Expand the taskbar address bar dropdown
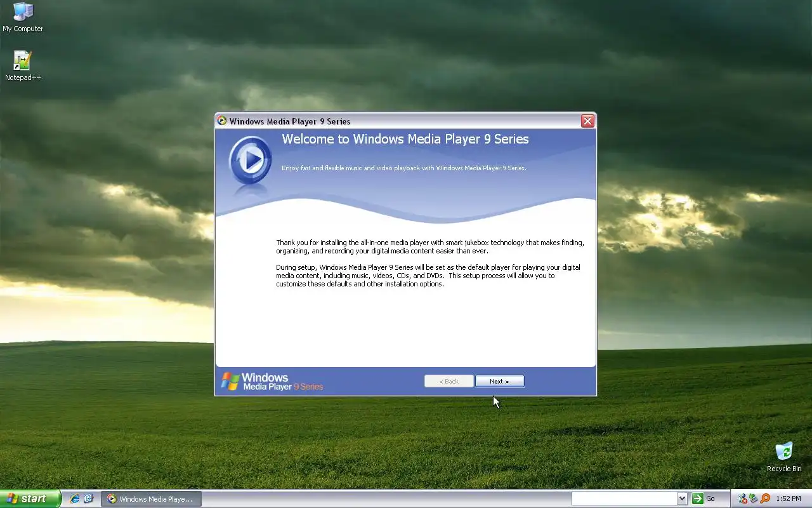 tap(682, 498)
